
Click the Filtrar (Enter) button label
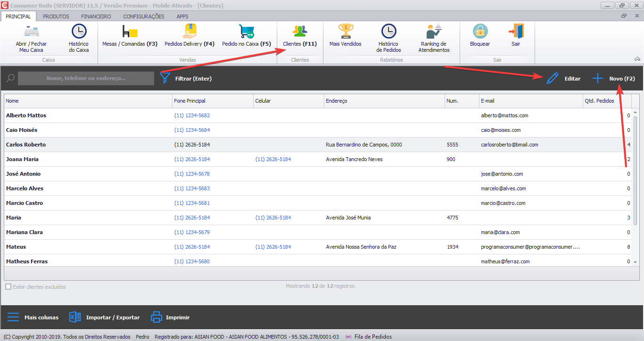click(x=193, y=79)
